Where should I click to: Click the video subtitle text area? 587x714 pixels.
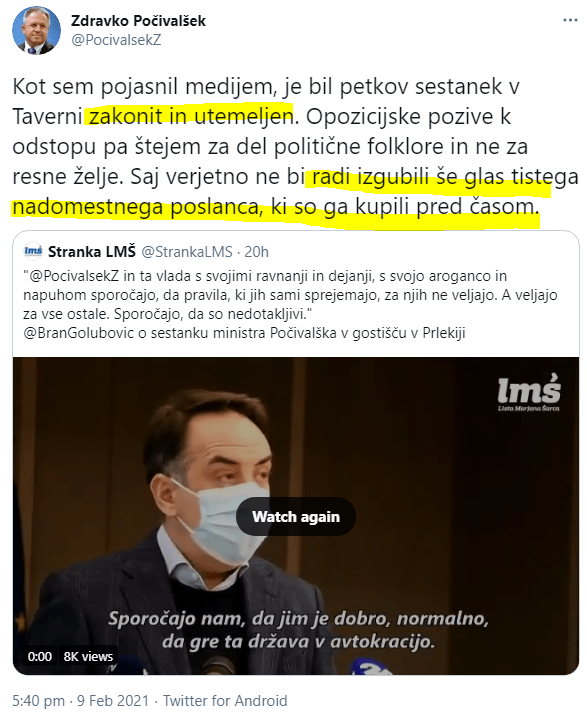(298, 630)
